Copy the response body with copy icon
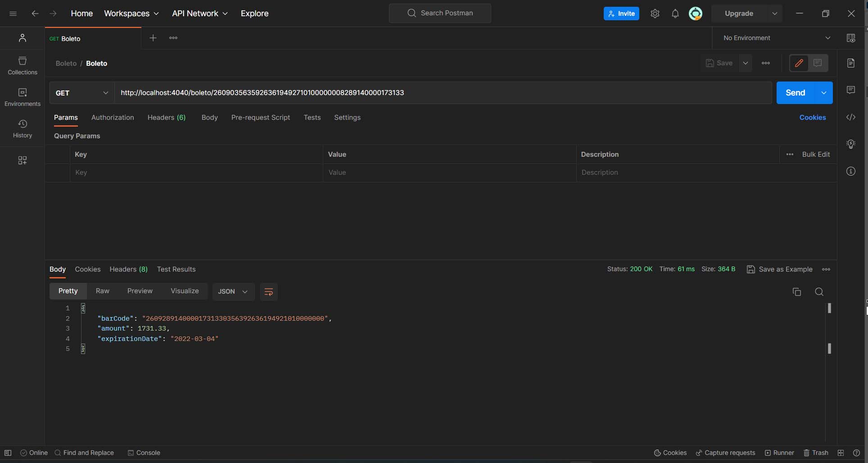Screen dimensions: 868x463 pos(796,292)
